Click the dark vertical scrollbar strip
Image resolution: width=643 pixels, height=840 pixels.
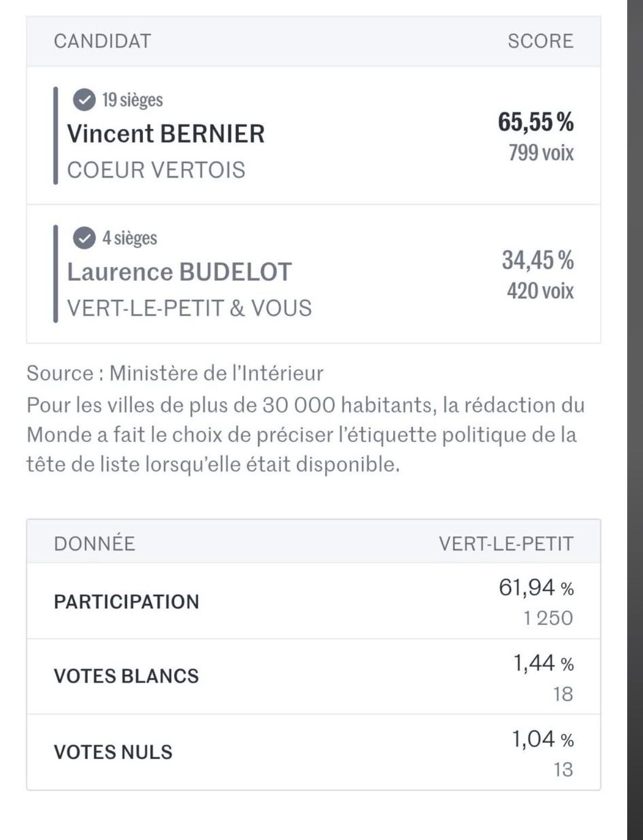click(x=635, y=420)
